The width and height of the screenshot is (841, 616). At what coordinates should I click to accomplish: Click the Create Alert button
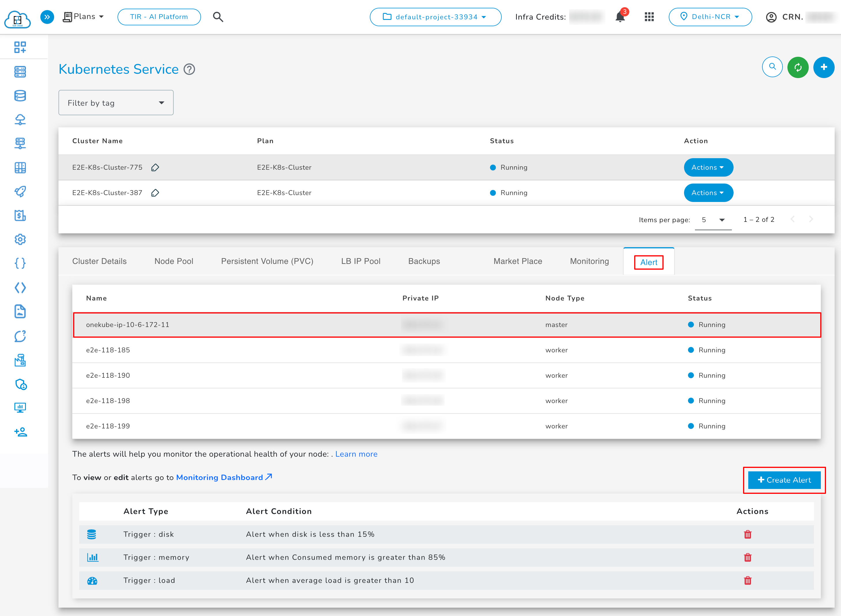point(784,480)
